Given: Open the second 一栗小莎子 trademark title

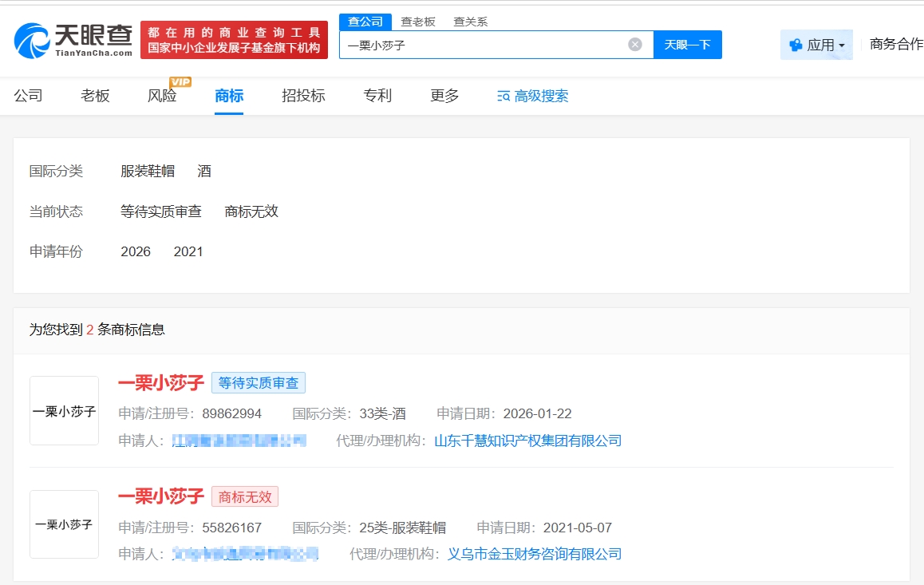Looking at the screenshot, I should (x=161, y=496).
